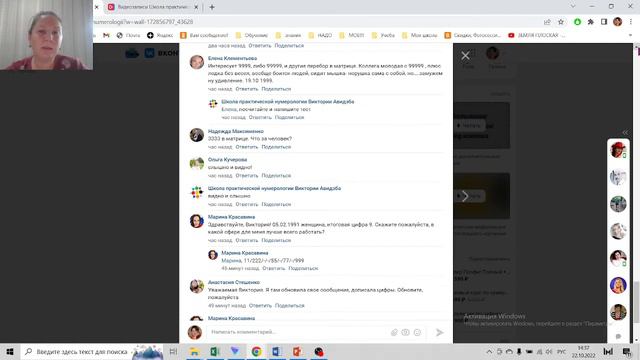640x360 pixels.
Task: Reply to Ольга Кучерова's comment
Action: [247, 176]
